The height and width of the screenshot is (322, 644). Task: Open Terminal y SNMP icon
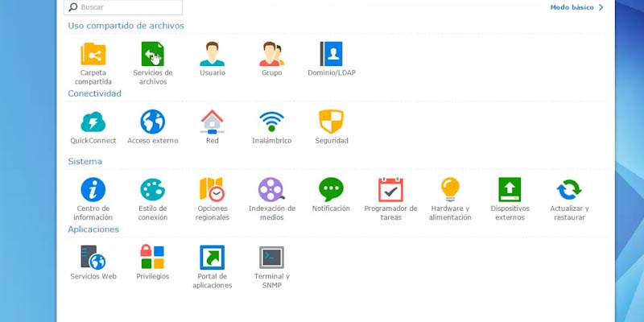coord(271,257)
